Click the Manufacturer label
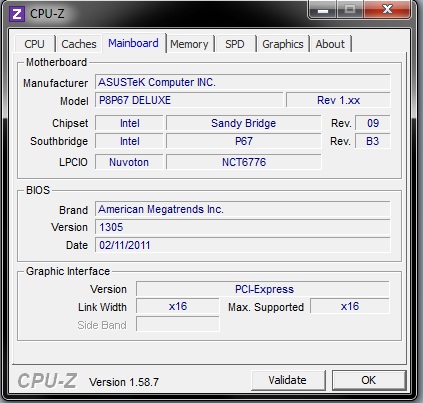 tap(56, 83)
